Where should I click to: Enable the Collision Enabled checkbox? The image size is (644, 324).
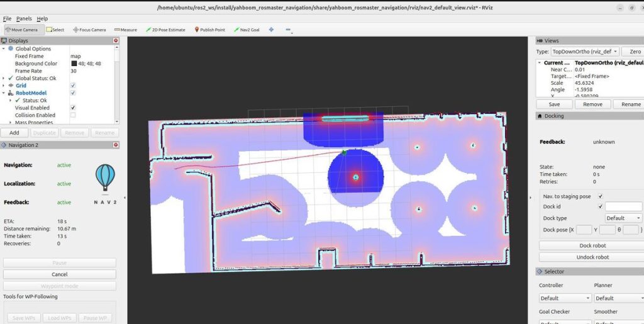73,115
